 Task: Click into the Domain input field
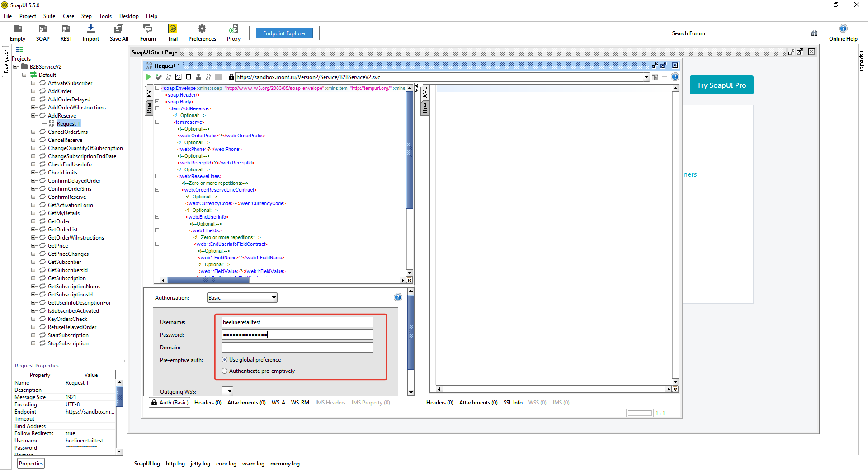(x=297, y=348)
